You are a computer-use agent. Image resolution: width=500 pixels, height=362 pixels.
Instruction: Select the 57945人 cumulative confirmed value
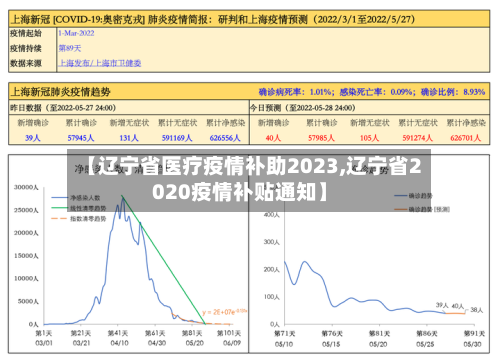tap(81, 138)
